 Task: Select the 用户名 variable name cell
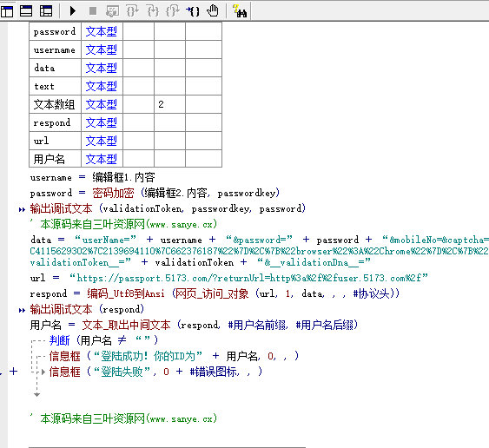coord(56,159)
